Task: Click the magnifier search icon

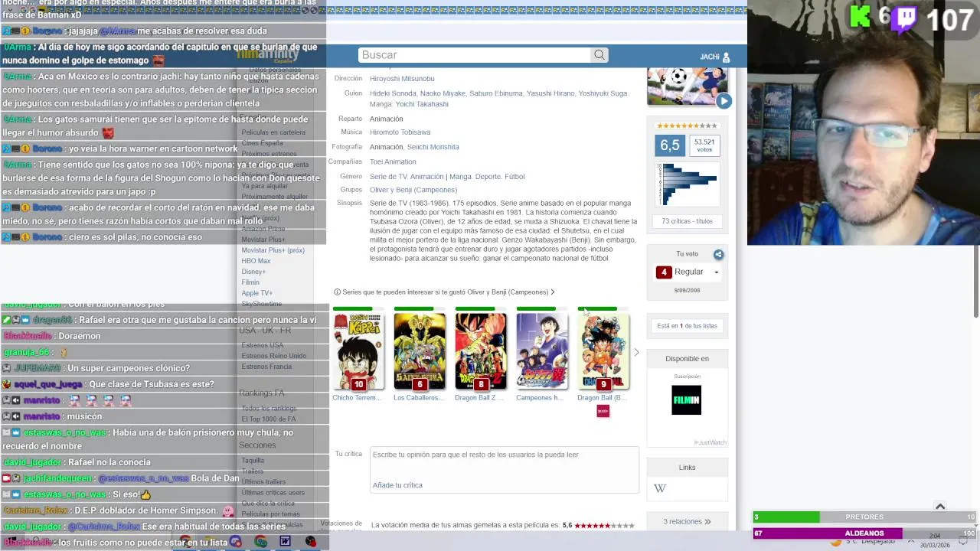Action: [x=599, y=54]
